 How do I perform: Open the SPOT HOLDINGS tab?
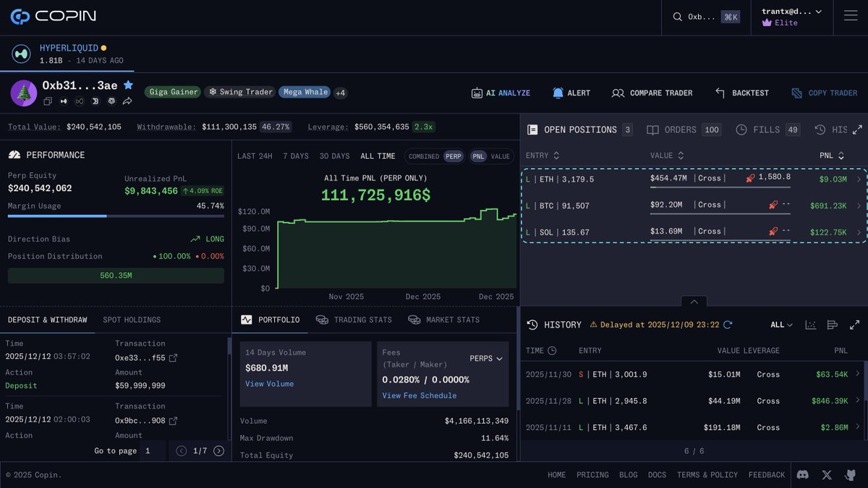point(132,320)
